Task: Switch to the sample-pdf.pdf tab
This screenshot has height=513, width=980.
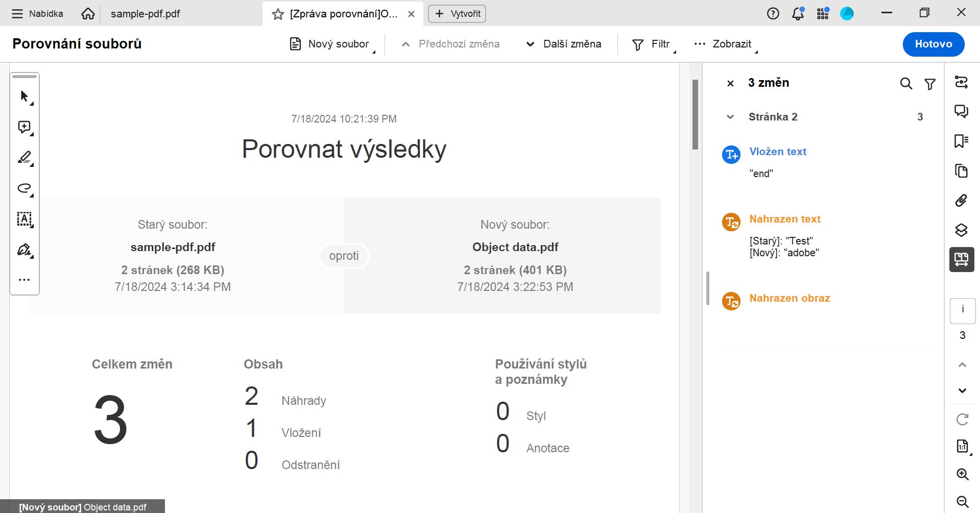Action: coord(145,14)
